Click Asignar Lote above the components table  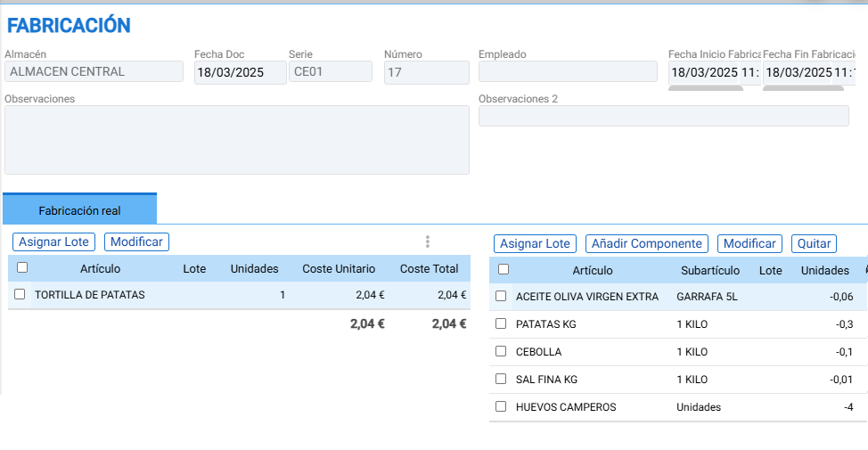[x=535, y=243]
